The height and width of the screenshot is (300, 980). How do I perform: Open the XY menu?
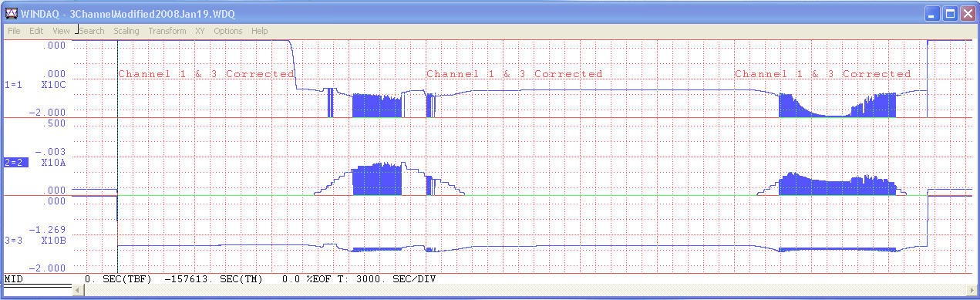200,31
